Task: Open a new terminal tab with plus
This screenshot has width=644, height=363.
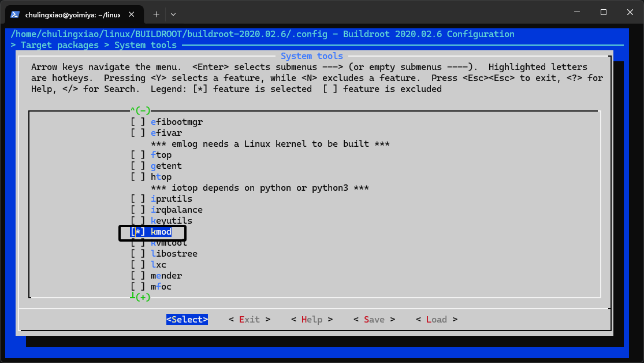Action: [156, 14]
